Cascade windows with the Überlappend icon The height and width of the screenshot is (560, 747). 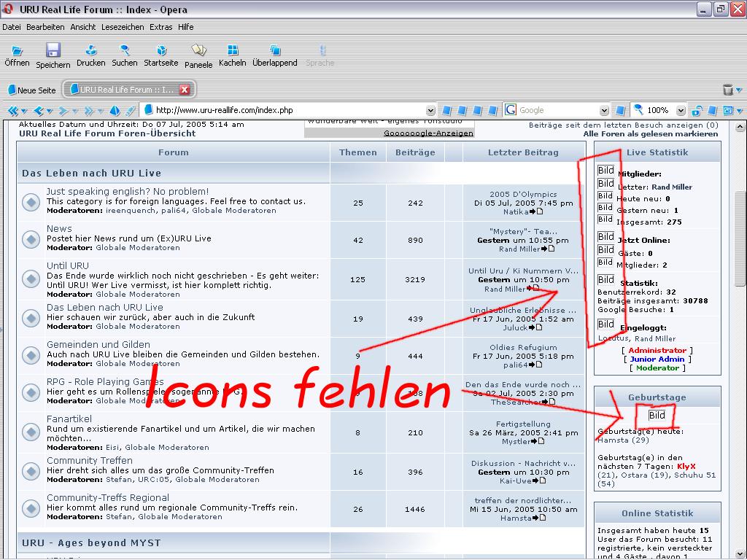275,51
